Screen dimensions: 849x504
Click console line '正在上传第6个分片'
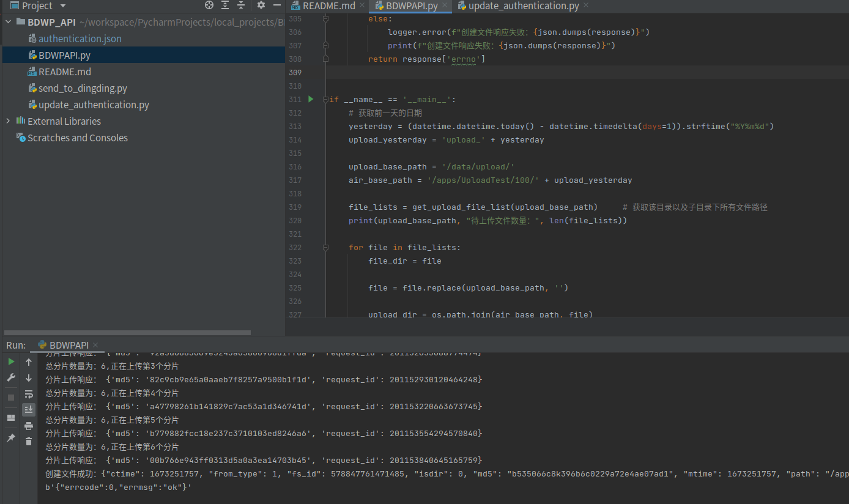pyautogui.click(x=112, y=447)
